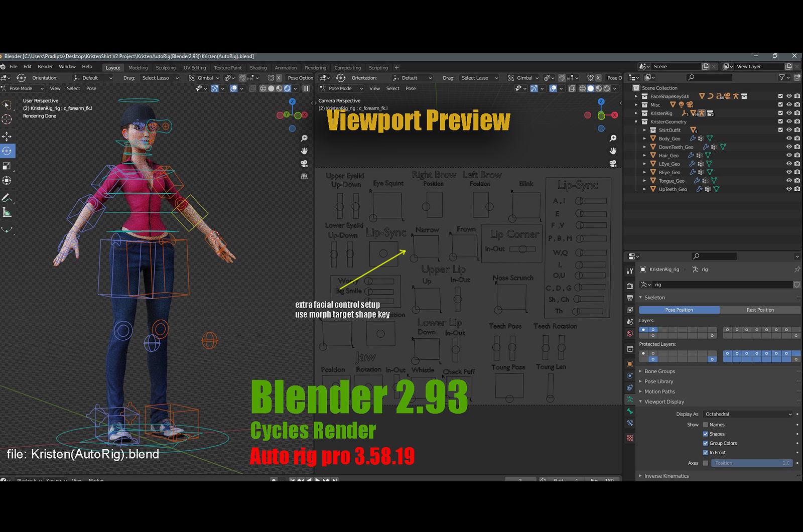This screenshot has width=803, height=532.
Task: Open the outliner filter dropdown
Action: pos(783,77)
